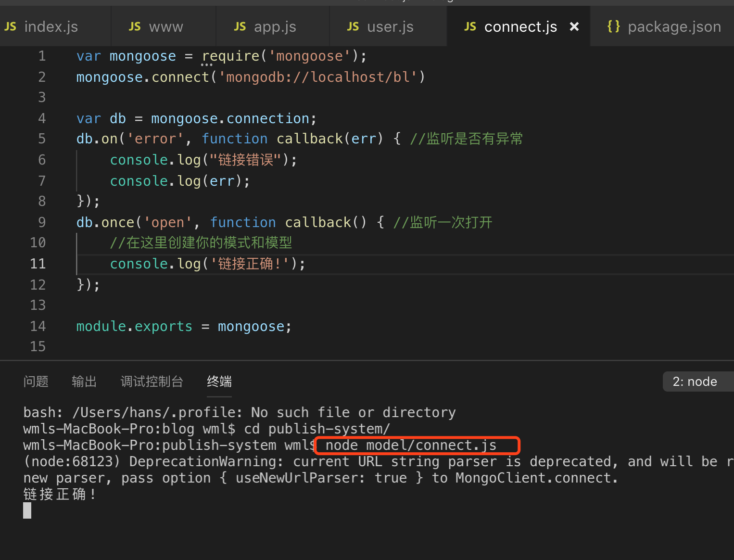Screen dimensions: 734x560
Task: Show the 调试控制台 panel tab
Action: click(x=152, y=382)
